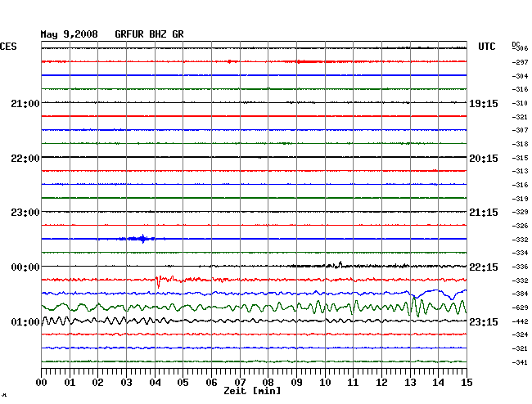The width and height of the screenshot is (532, 404).
Task: Click the local time label "00:00"
Action: tap(25, 267)
